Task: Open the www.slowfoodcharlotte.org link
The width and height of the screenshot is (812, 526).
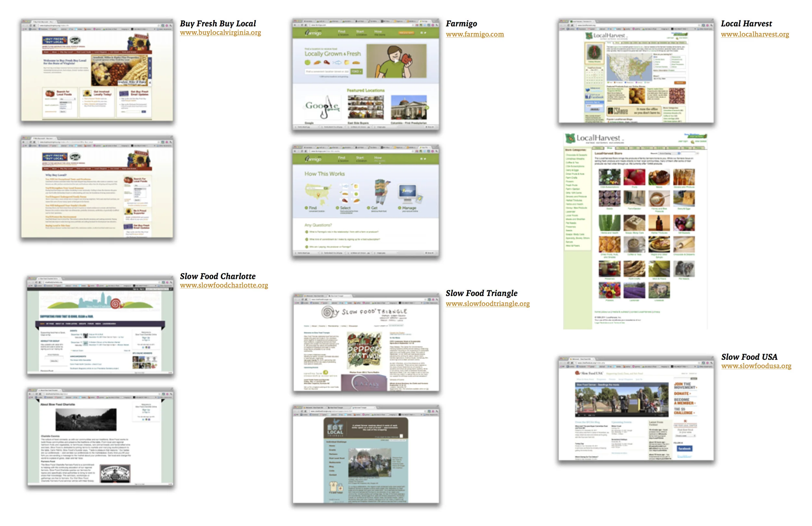Action: (x=224, y=285)
